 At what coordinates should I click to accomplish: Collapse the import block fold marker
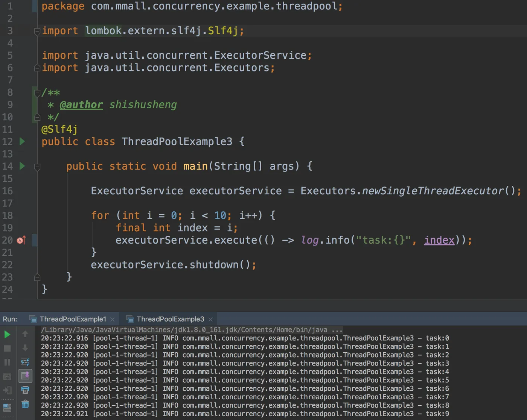click(x=37, y=32)
